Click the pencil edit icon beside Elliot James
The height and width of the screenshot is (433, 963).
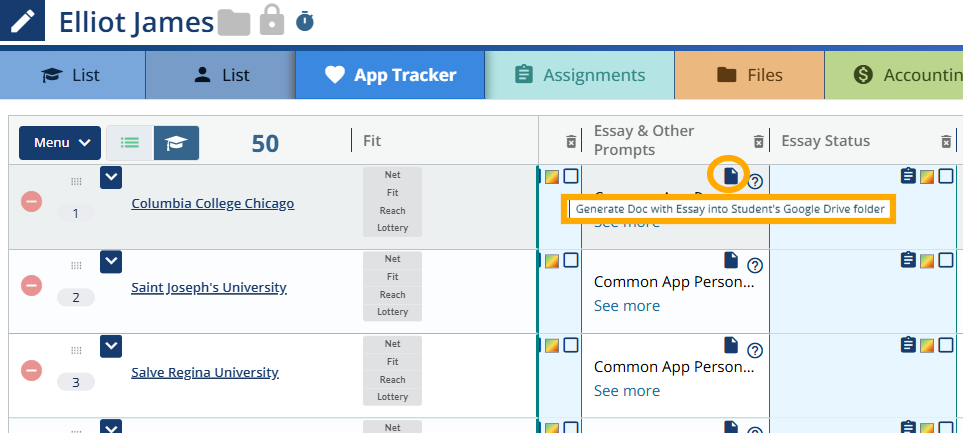(22, 21)
